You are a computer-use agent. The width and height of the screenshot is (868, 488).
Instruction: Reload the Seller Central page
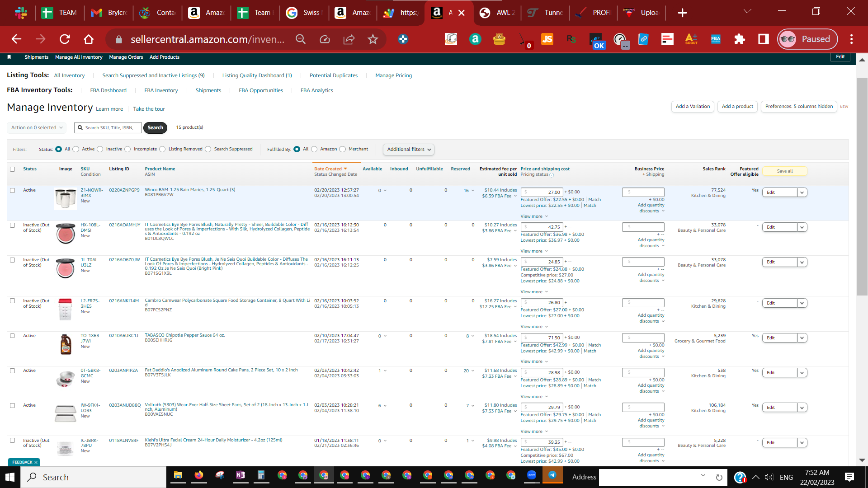point(65,39)
